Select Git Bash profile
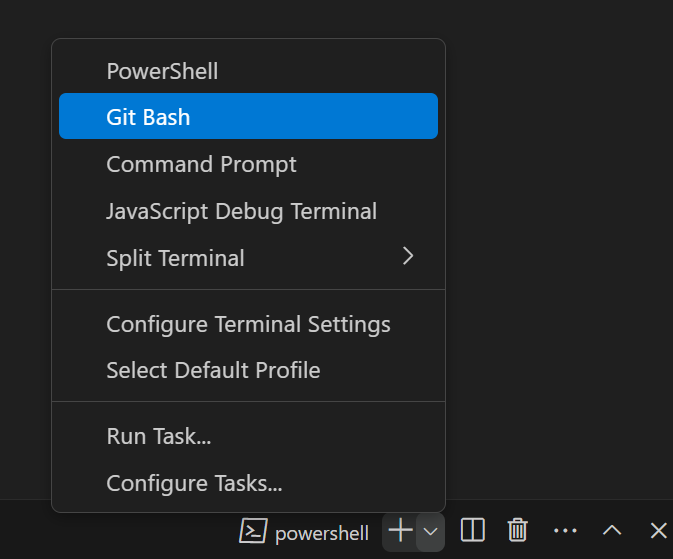673x559 pixels. click(x=248, y=116)
